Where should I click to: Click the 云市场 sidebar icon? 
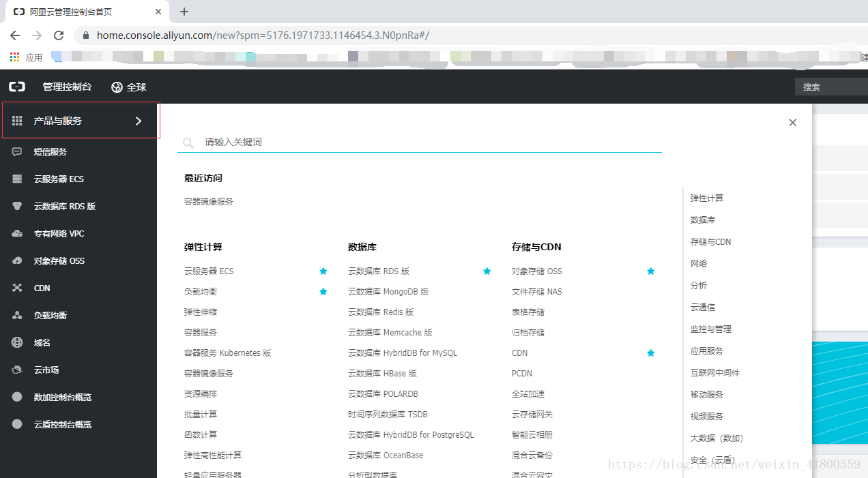click(17, 370)
